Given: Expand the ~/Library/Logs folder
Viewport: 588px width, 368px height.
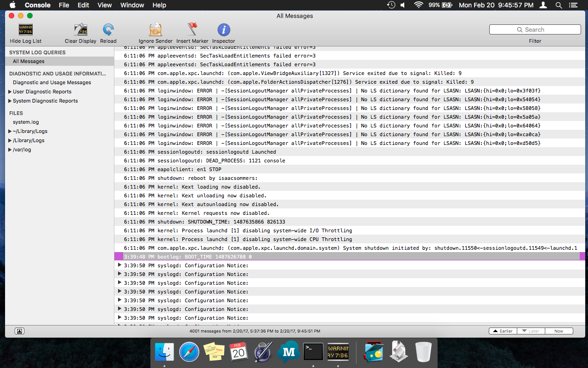Looking at the screenshot, I should pyautogui.click(x=10, y=131).
